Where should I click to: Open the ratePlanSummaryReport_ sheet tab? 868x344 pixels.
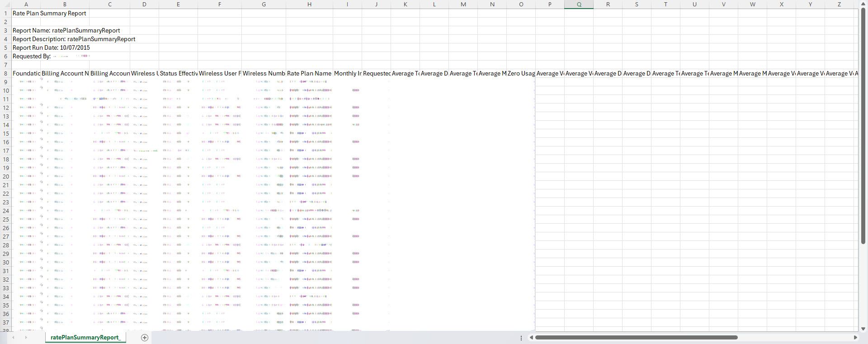(x=85, y=338)
